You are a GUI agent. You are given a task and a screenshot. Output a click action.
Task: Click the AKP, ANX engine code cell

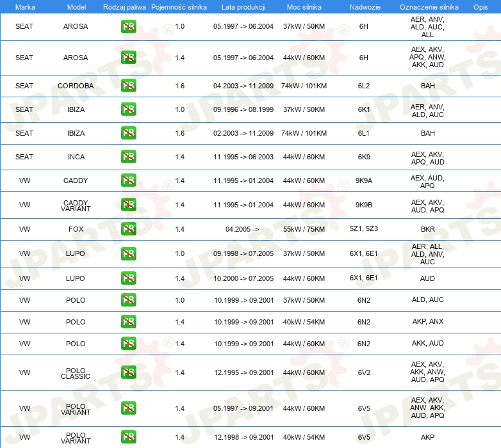click(x=428, y=321)
